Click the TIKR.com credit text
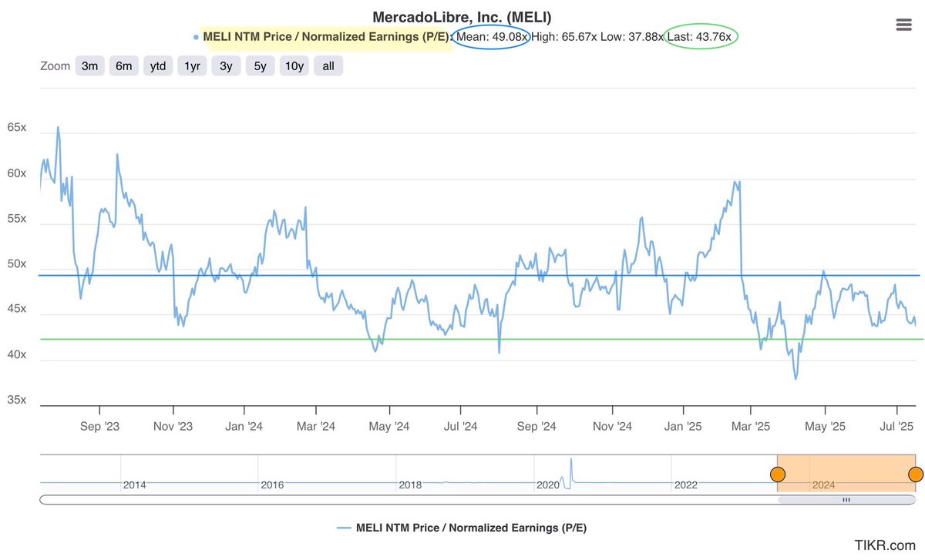 (885, 545)
